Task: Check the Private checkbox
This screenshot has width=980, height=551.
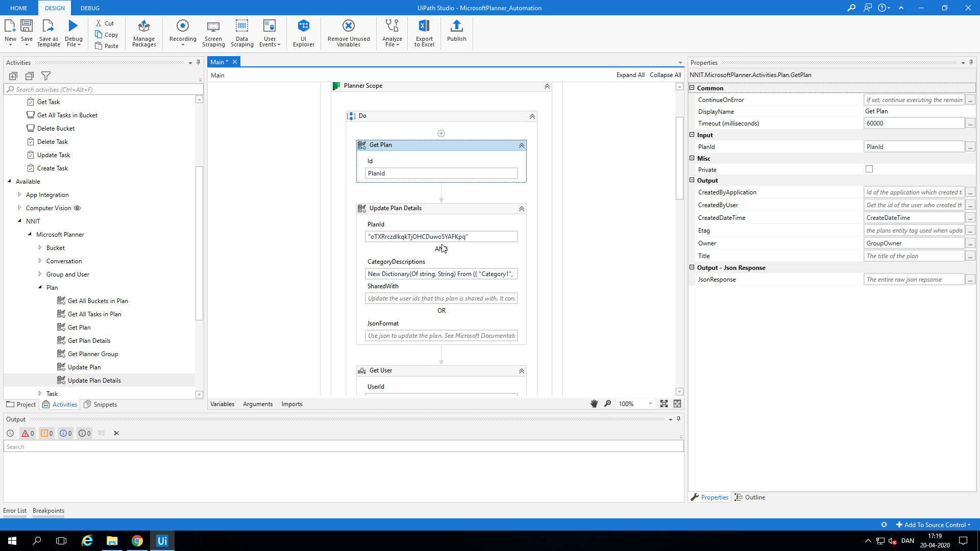Action: (x=869, y=169)
